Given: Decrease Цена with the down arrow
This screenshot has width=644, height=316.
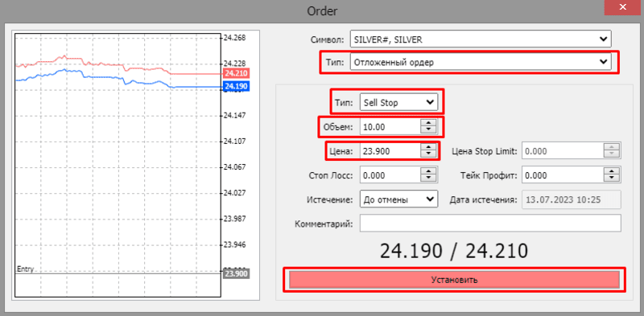Looking at the screenshot, I should pos(428,154).
